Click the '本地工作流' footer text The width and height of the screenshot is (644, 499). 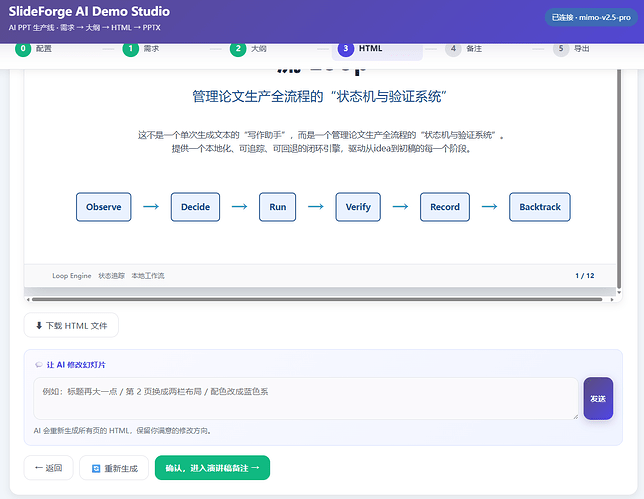[148, 276]
